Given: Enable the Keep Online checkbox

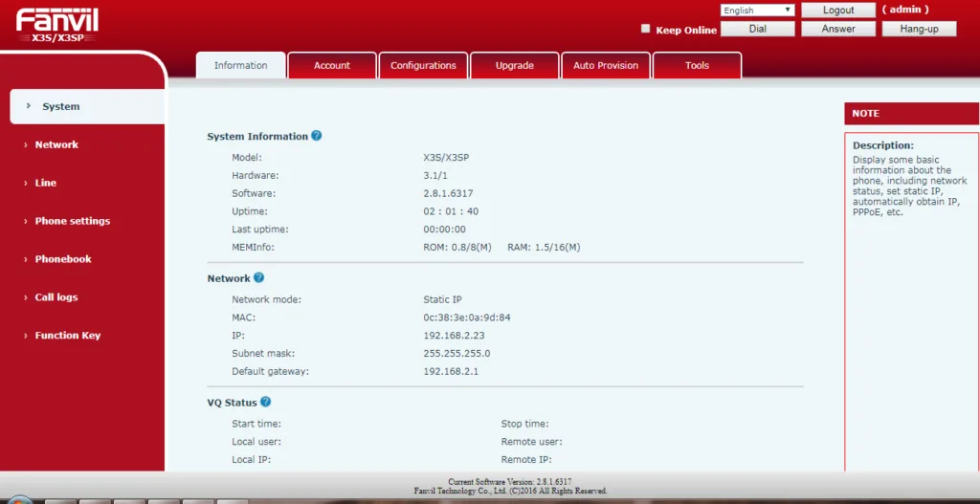Looking at the screenshot, I should coord(646,29).
